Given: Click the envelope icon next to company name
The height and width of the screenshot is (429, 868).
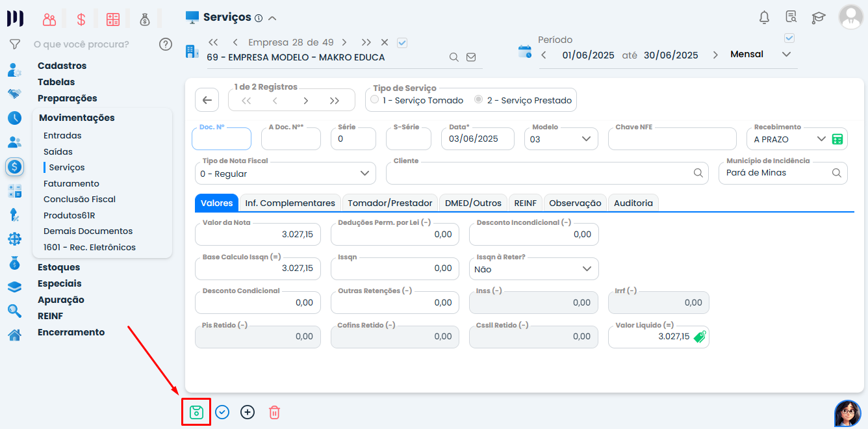Looking at the screenshot, I should coord(471,57).
